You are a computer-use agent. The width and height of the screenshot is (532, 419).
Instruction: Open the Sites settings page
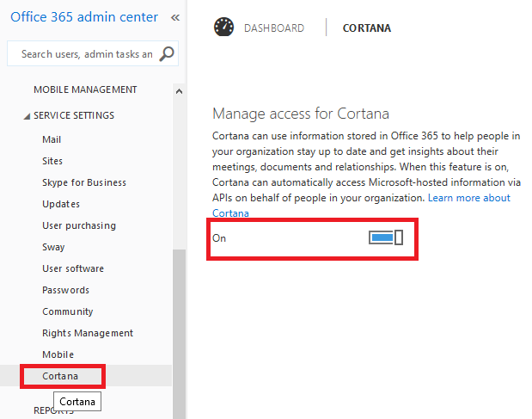coord(52,161)
